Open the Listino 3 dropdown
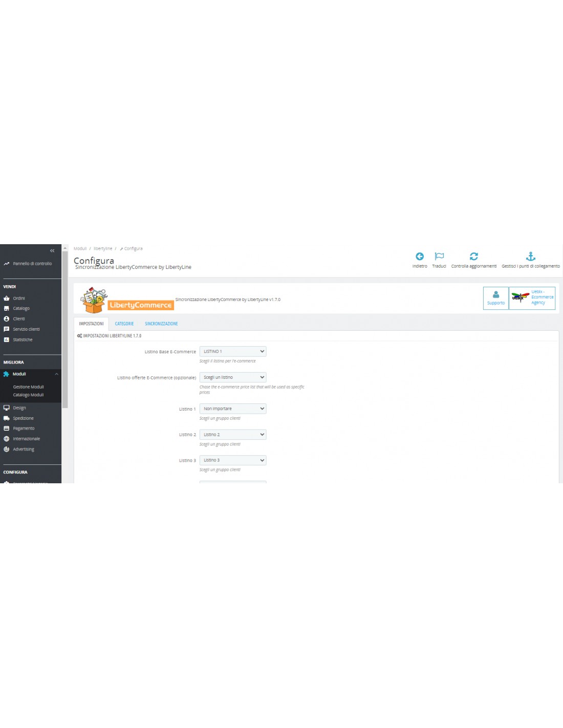This screenshot has width=563, height=728. coord(233,460)
